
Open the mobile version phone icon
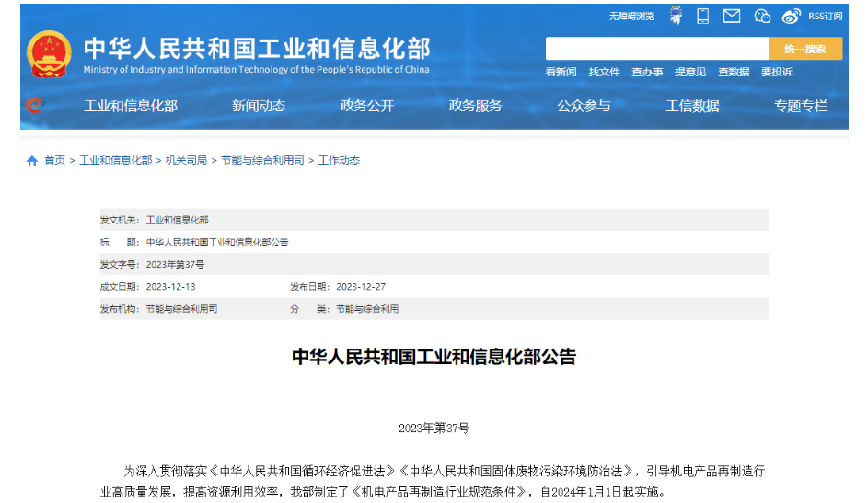703,16
